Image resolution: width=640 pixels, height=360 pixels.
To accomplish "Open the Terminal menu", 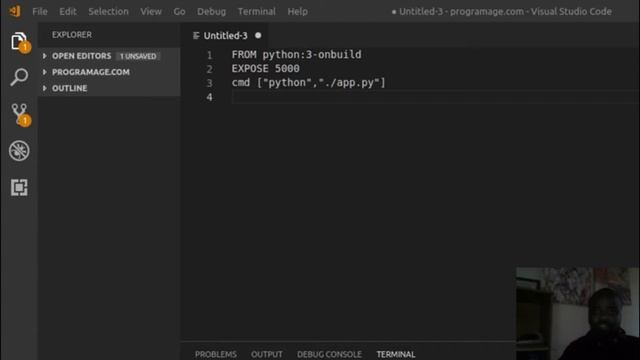I will pos(257,11).
